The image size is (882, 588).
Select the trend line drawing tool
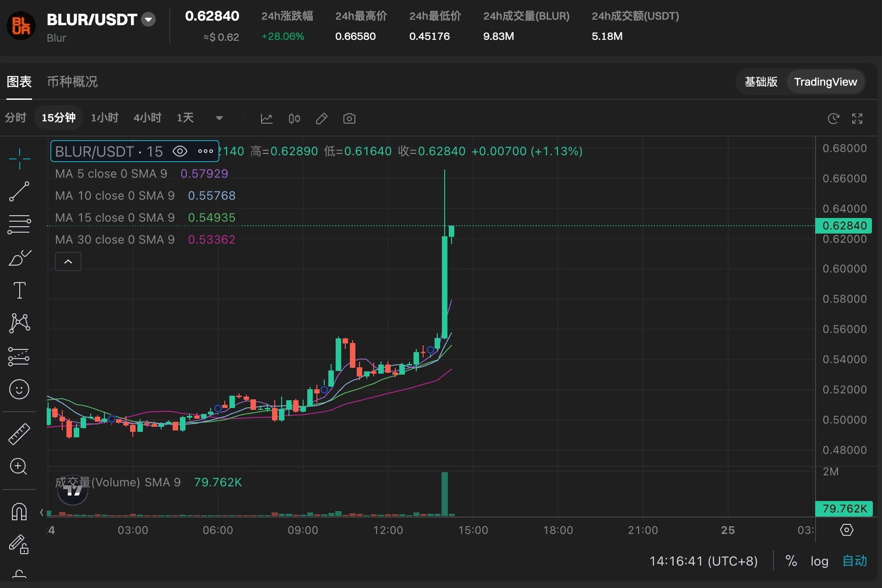[x=19, y=191]
